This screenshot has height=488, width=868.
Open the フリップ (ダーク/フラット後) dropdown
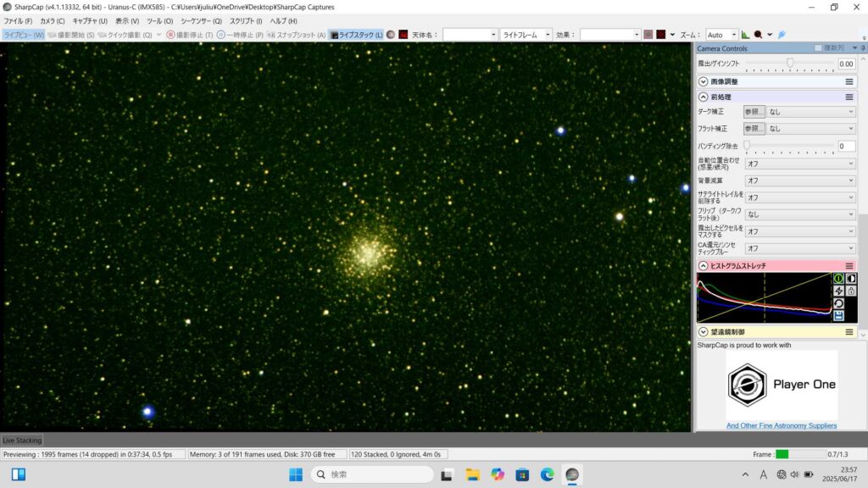[800, 214]
